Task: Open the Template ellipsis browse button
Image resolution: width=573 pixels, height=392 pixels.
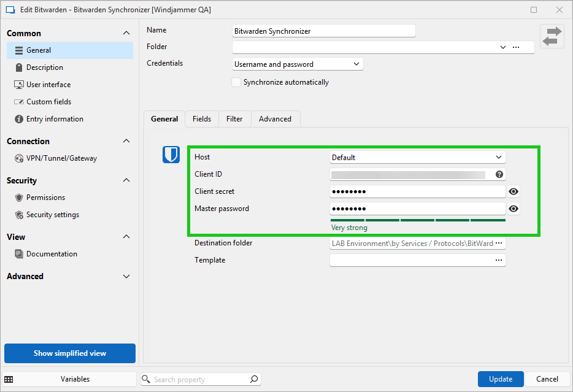Action: (499, 261)
